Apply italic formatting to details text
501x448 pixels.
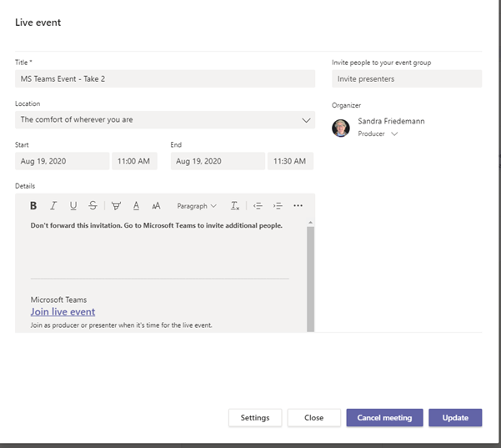(x=53, y=205)
